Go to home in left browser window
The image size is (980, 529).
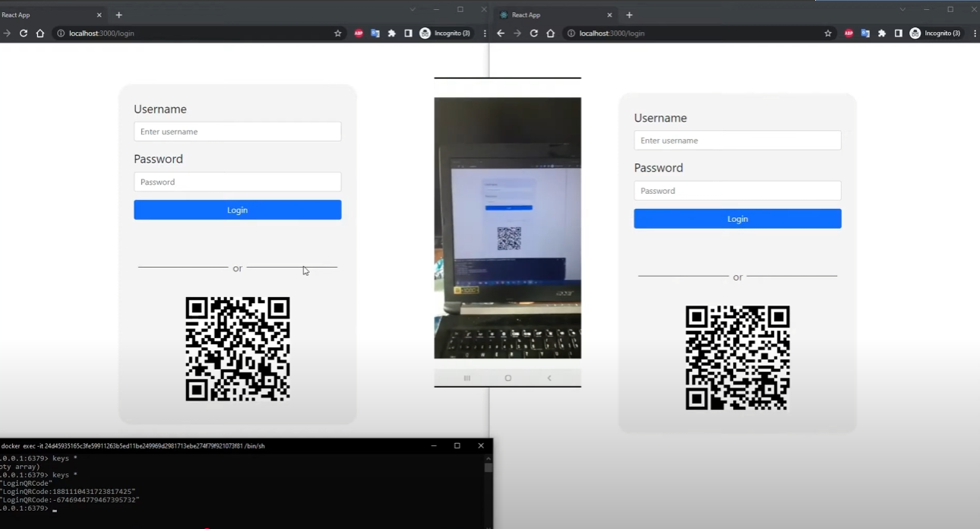tap(40, 33)
